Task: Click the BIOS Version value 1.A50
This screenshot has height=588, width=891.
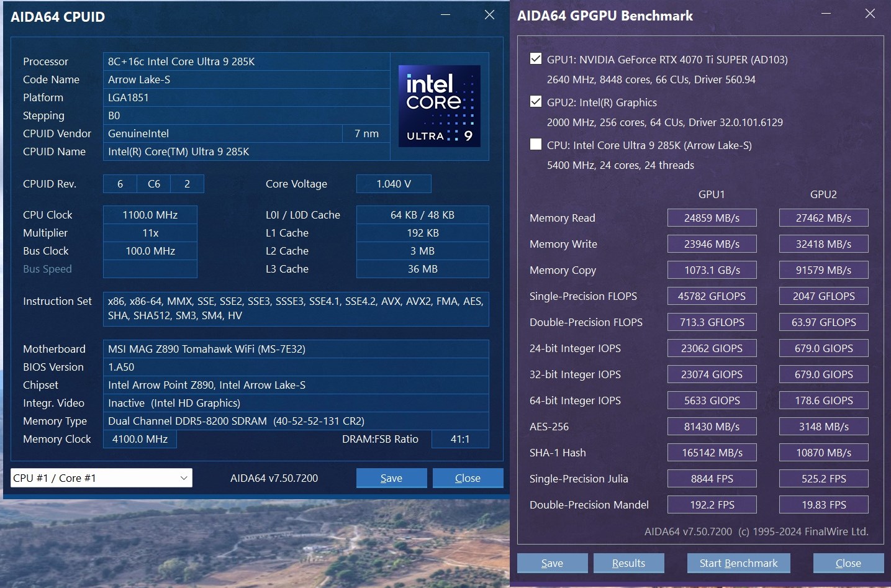Action: tap(296, 367)
